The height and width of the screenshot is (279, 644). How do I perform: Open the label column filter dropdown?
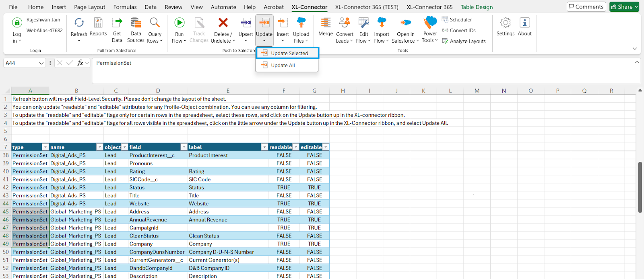coord(264,147)
